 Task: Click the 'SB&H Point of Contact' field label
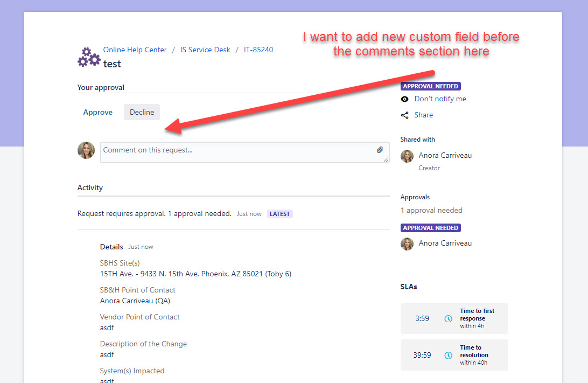click(x=138, y=290)
